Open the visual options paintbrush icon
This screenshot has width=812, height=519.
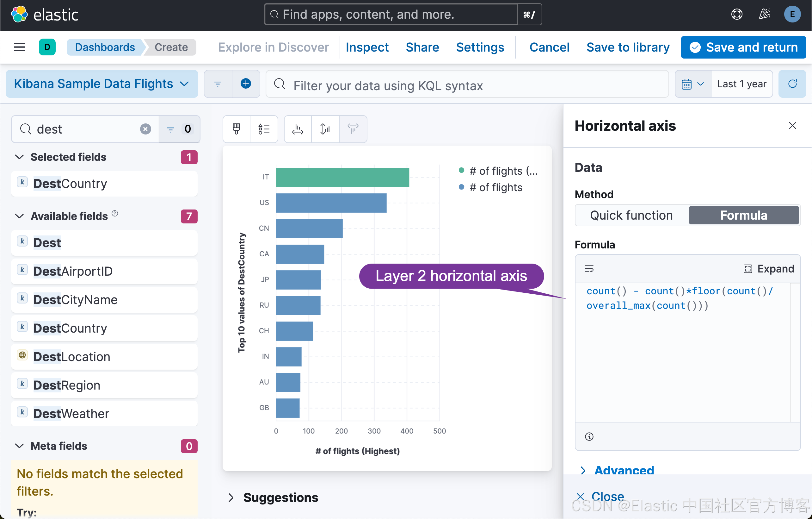click(237, 129)
